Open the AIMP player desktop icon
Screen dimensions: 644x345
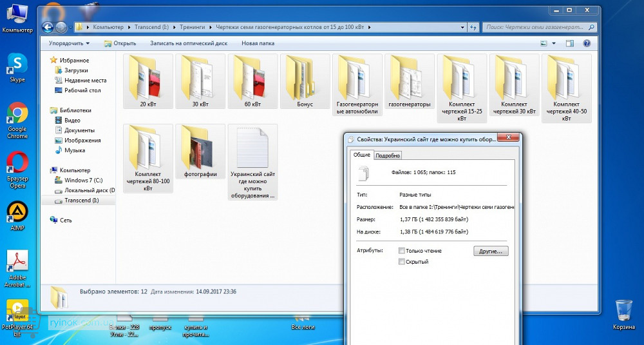pyautogui.click(x=17, y=213)
